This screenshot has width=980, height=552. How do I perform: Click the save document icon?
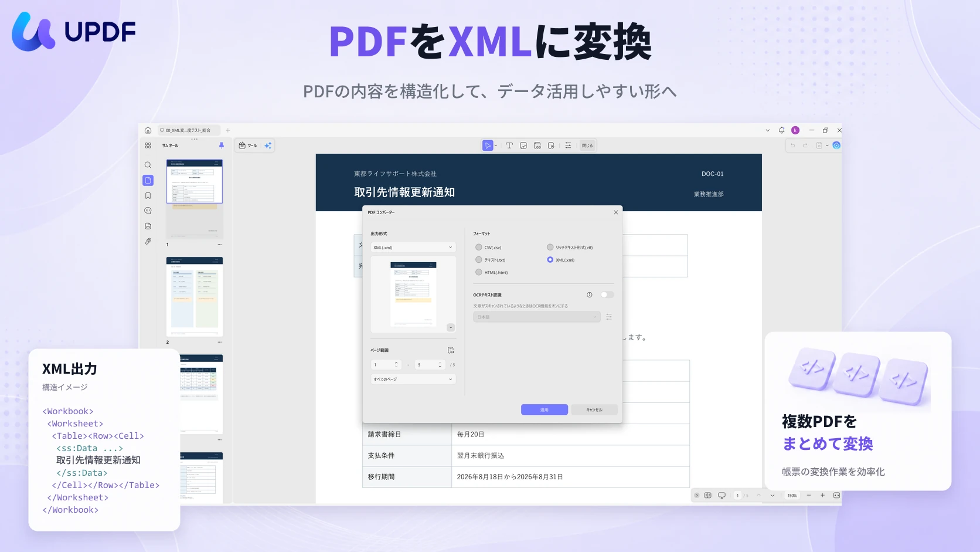(819, 145)
